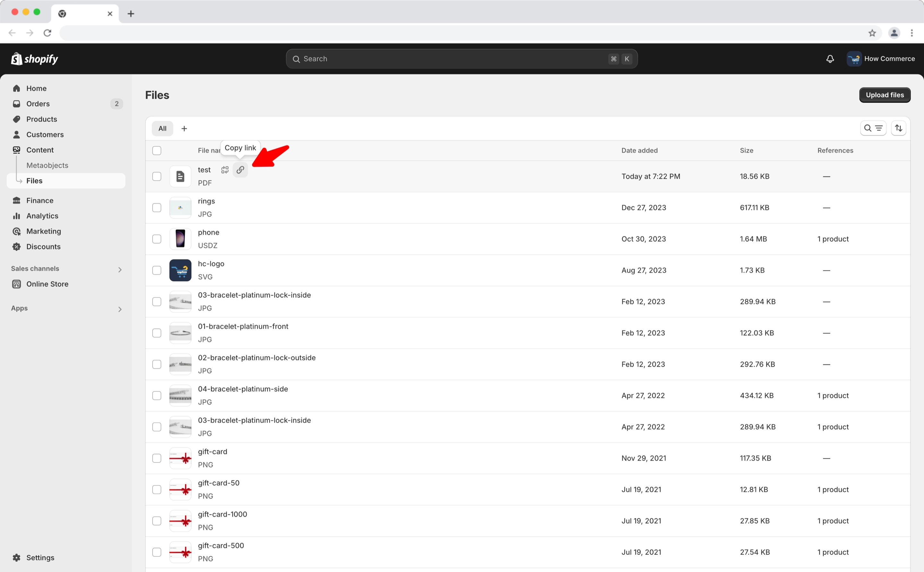Image resolution: width=924 pixels, height=572 pixels.
Task: Check the box for phone USDZ
Action: [x=157, y=239]
